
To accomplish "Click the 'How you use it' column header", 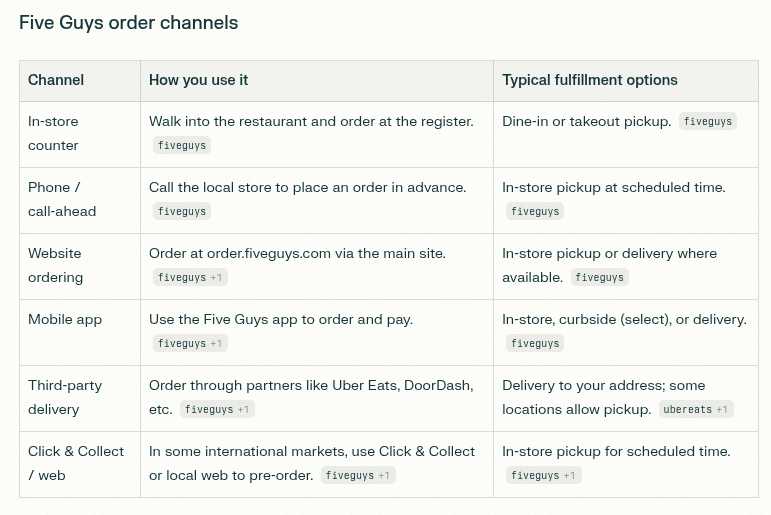I will pos(198,80).
